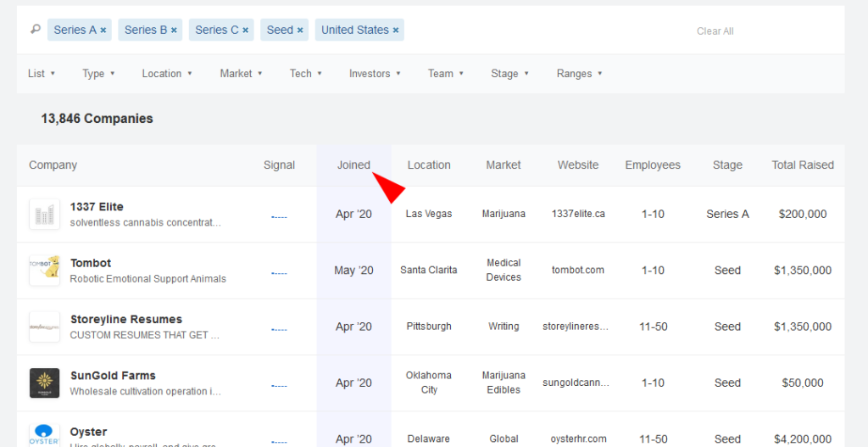This screenshot has height=447, width=868.
Task: Click the $4,200,000 total raised value
Action: point(803,439)
